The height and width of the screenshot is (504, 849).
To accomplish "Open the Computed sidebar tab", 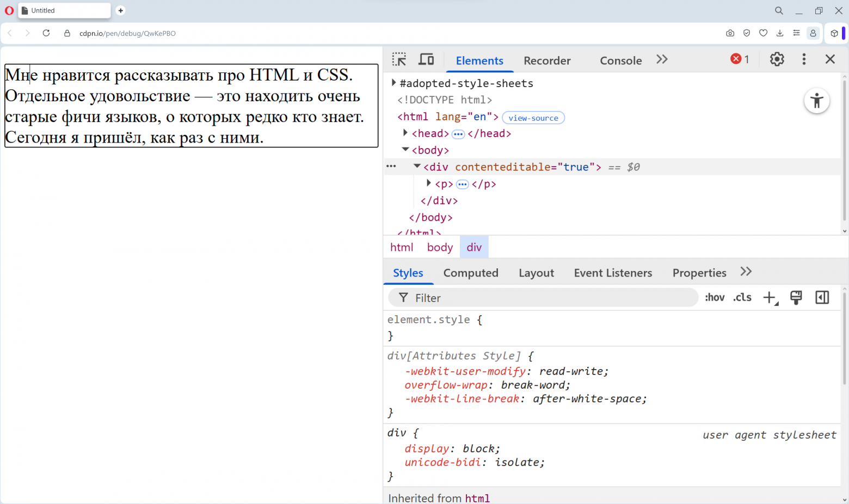I will (x=471, y=273).
